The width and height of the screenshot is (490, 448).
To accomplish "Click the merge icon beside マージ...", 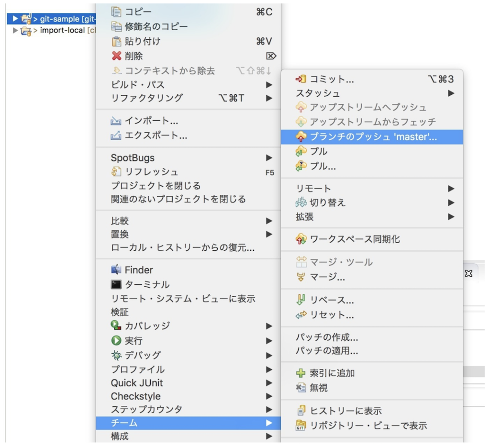I will tap(301, 277).
